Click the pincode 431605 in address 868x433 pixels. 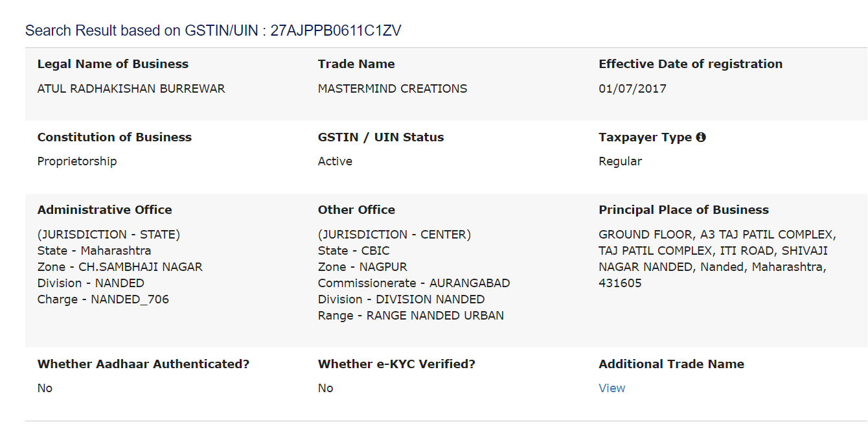(x=620, y=283)
